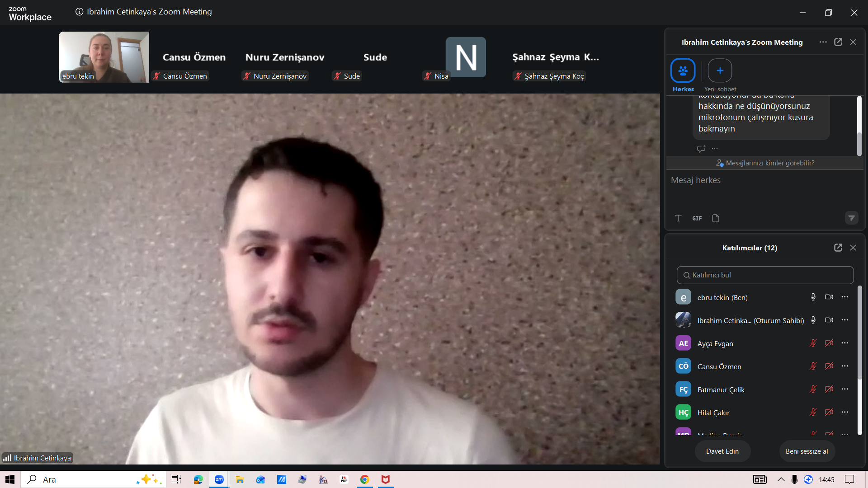Open the Windows Start menu
868x488 pixels.
pos(10,479)
